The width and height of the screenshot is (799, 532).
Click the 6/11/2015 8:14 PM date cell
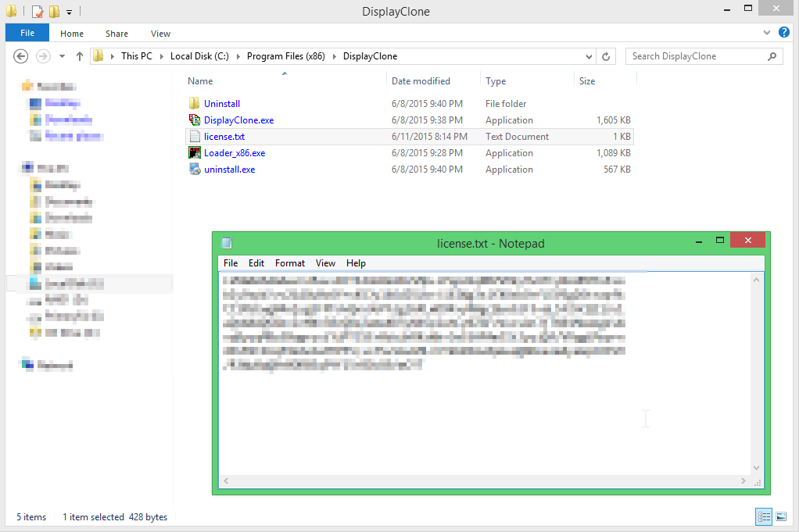429,137
